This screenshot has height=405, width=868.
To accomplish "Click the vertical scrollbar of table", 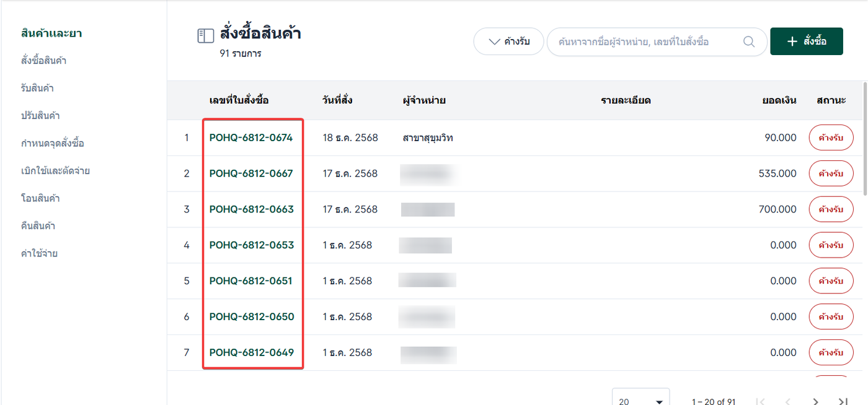I will 865,136.
